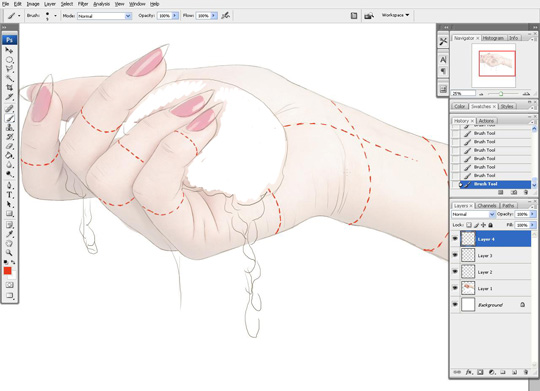The height and width of the screenshot is (391, 540).
Task: Select the Type tool
Action: coord(9,195)
